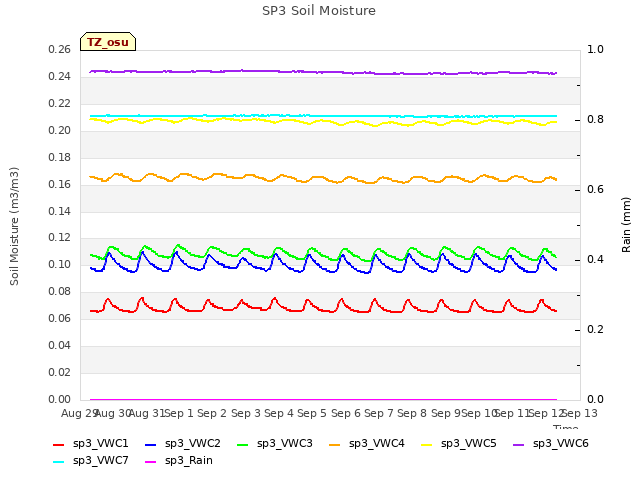Select the sp3_VWC6 legend label

coord(560,444)
